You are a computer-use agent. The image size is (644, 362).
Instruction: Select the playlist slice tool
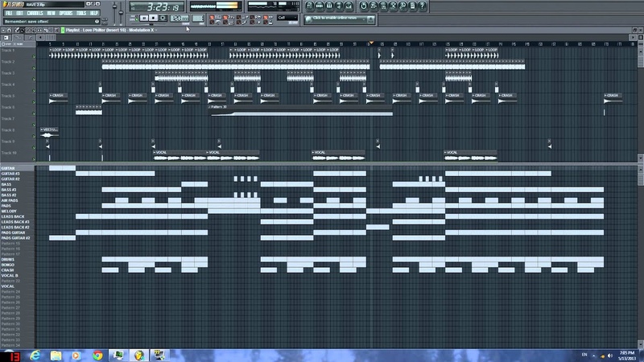45,31
